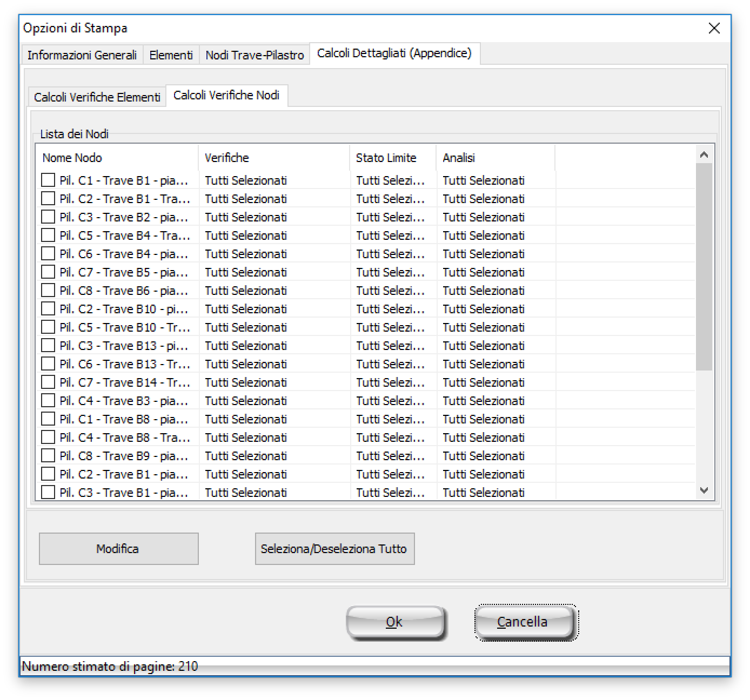Switch to the Informazioni Generali tab

pyautogui.click(x=82, y=55)
